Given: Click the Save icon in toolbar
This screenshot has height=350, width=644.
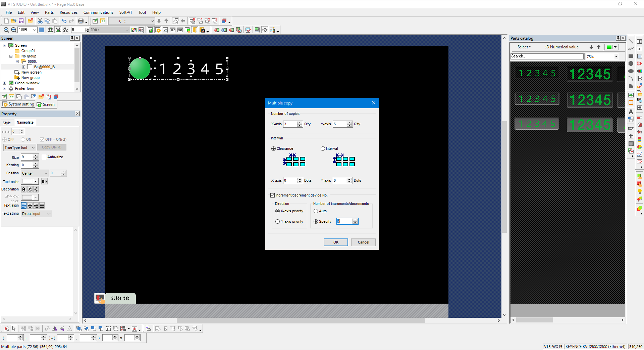Looking at the screenshot, I should (x=21, y=21).
